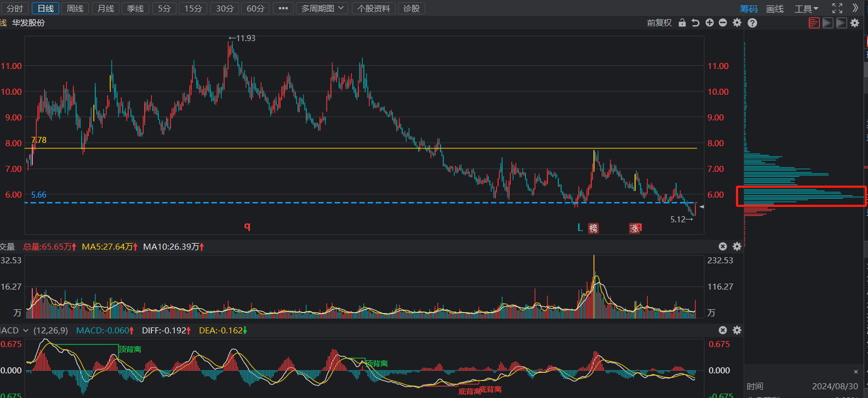The image size is (868, 398).
Task: Zoom out chart with minus icon
Action: (723, 23)
